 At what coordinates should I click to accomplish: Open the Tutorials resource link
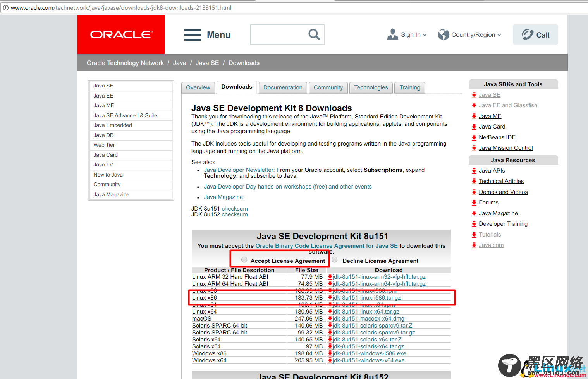[490, 235]
